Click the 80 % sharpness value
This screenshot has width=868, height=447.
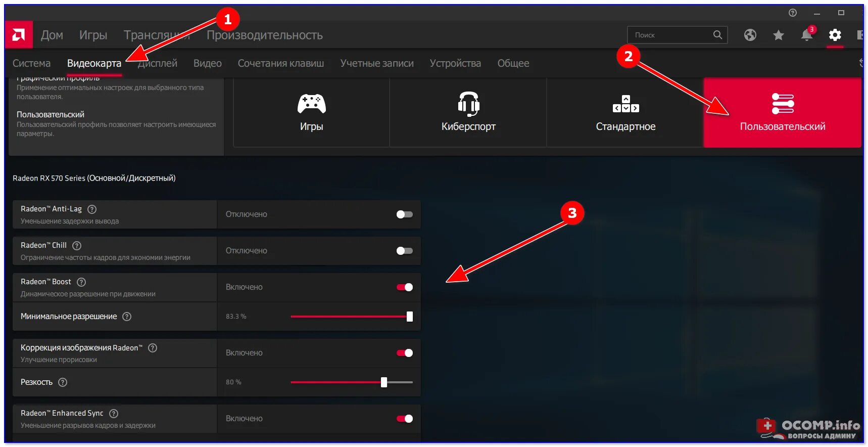click(x=233, y=382)
